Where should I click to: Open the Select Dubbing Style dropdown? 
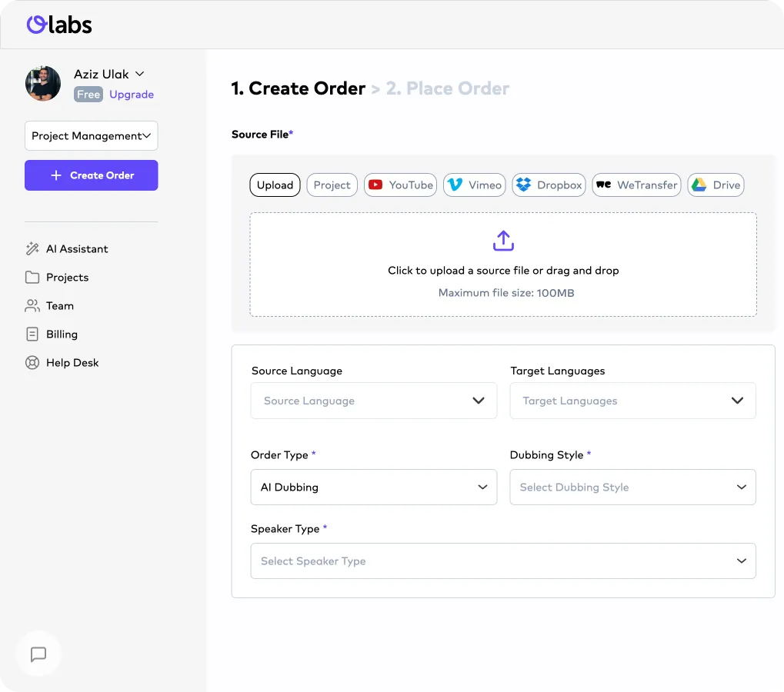632,487
